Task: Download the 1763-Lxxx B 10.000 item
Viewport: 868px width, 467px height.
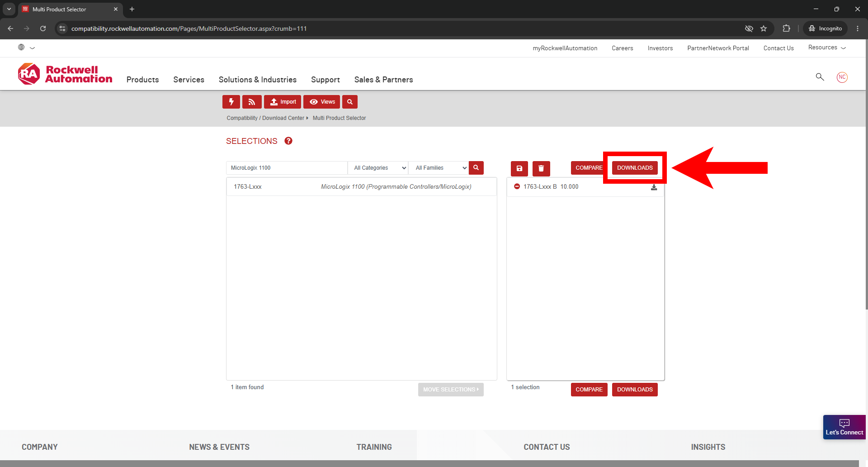Action: (654, 187)
